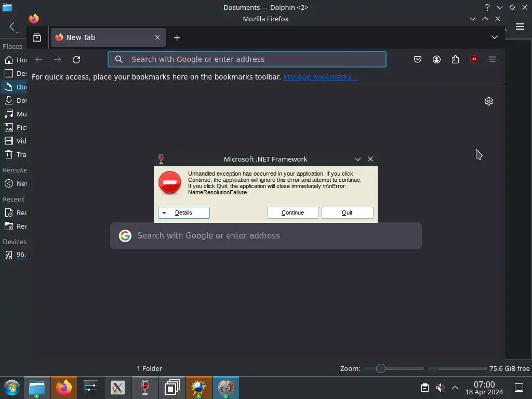Open clipboard tray icon
This screenshot has width=532, height=399.
[425, 388]
